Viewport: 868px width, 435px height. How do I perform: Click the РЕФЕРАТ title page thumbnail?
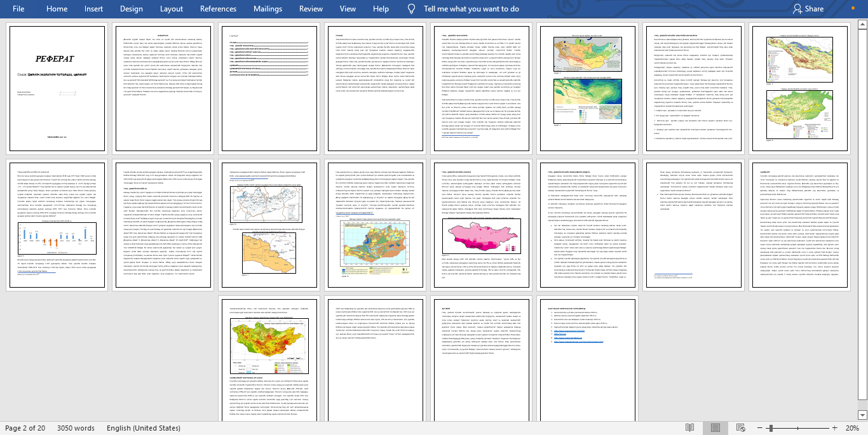[x=57, y=89]
